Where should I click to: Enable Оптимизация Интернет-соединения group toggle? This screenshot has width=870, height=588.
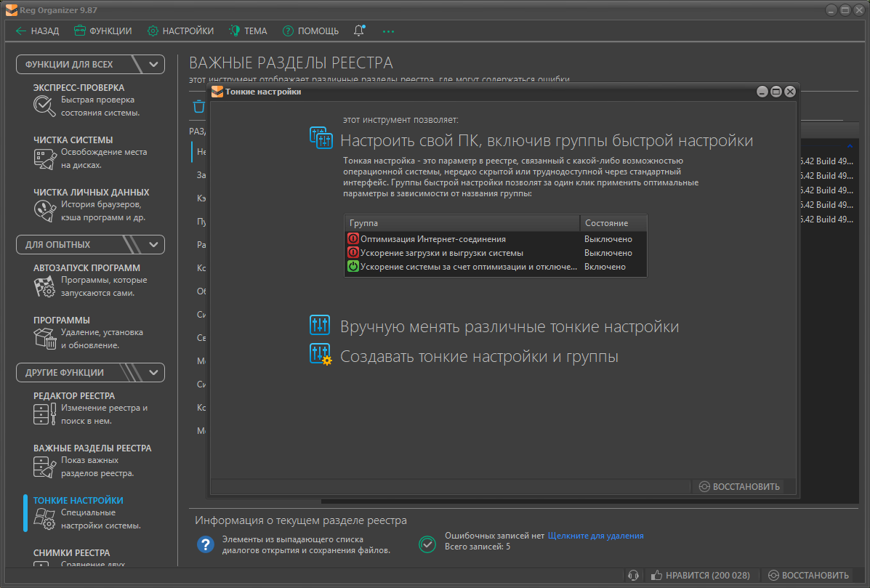pos(353,239)
